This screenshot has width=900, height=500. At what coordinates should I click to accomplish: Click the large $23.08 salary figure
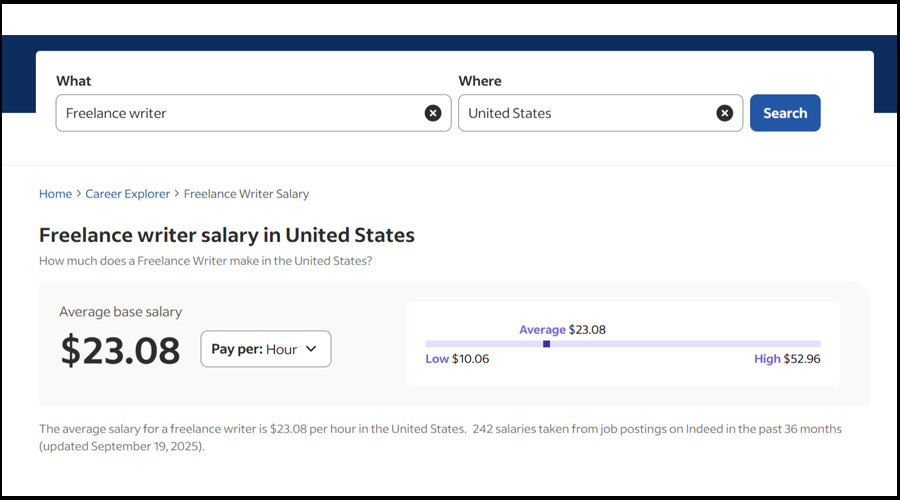(121, 350)
